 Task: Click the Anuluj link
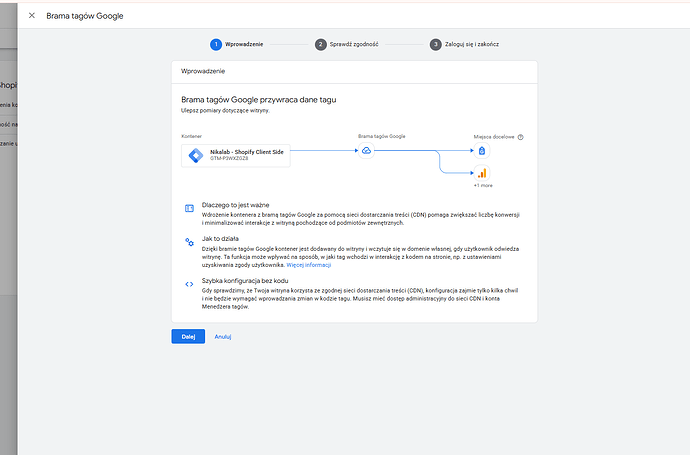pos(223,337)
